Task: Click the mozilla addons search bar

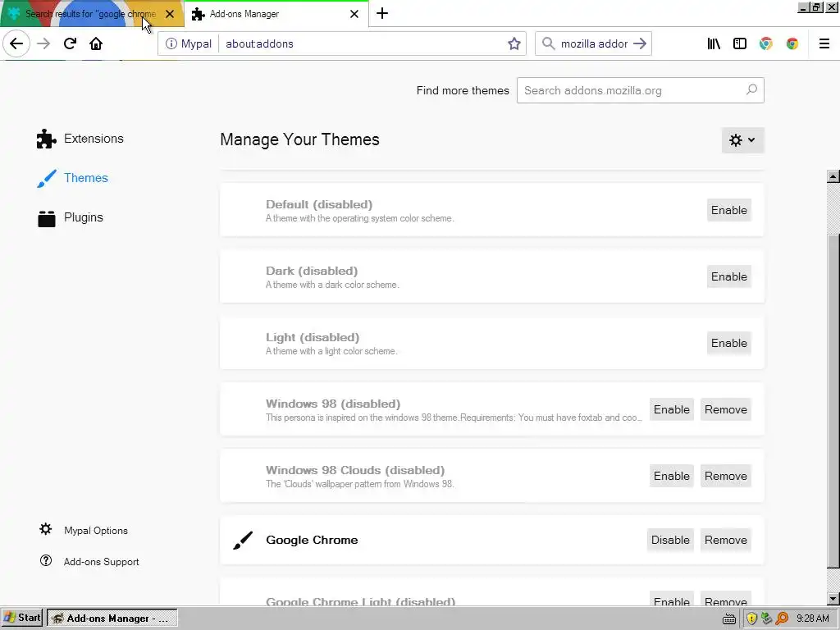Action: pos(594,43)
